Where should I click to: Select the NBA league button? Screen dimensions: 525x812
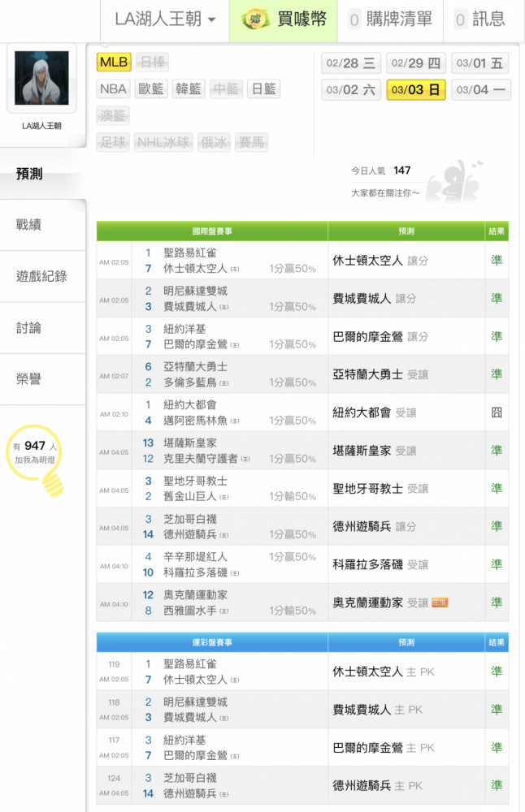(x=113, y=89)
